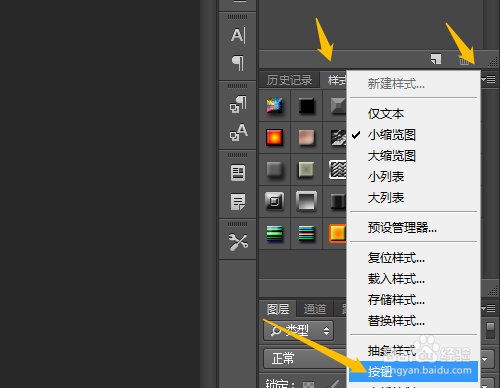Click the Styles panel resize grip
Viewport: 500px width, 388px height.
coord(493,291)
